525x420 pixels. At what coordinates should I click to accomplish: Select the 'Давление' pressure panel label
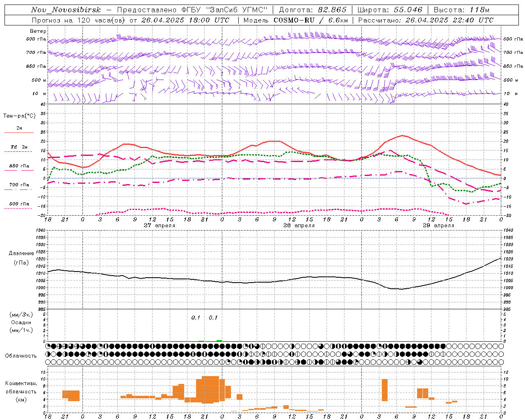[x=21, y=253]
